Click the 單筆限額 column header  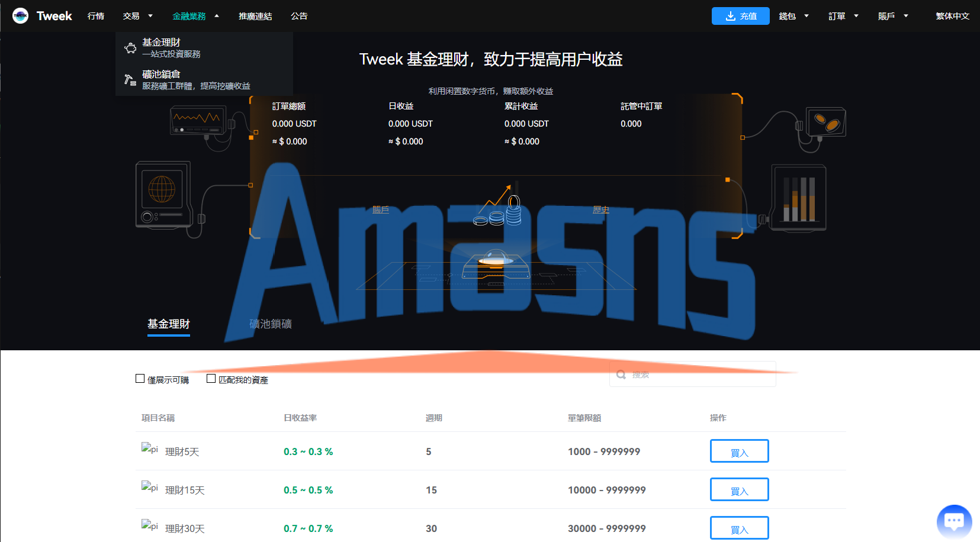584,418
